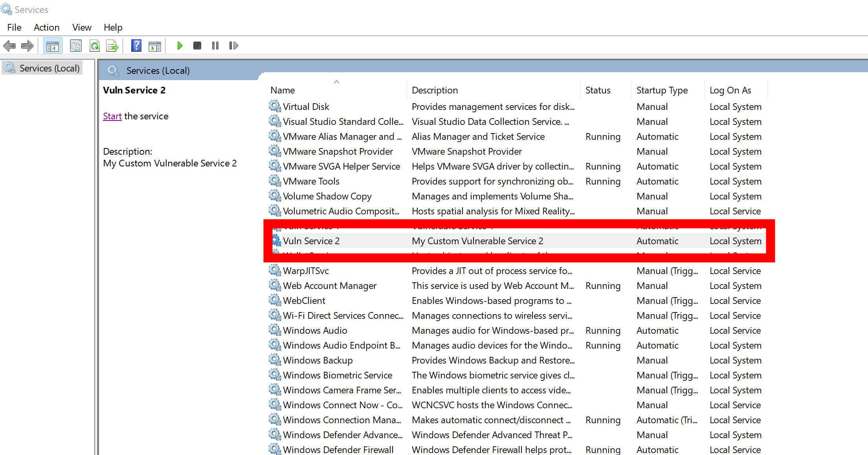Click the Start service link

[x=112, y=116]
